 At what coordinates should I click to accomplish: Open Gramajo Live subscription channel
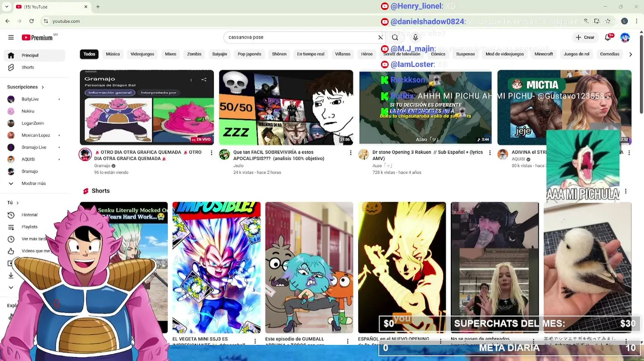point(34,147)
